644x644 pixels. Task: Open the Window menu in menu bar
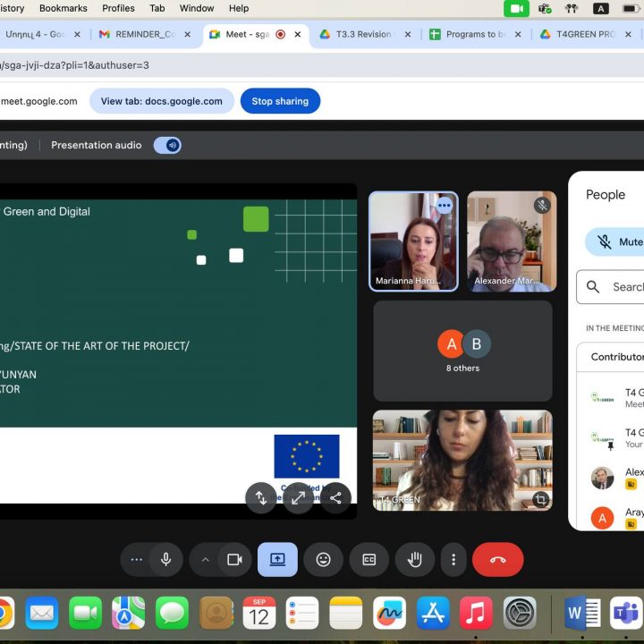pyautogui.click(x=197, y=8)
